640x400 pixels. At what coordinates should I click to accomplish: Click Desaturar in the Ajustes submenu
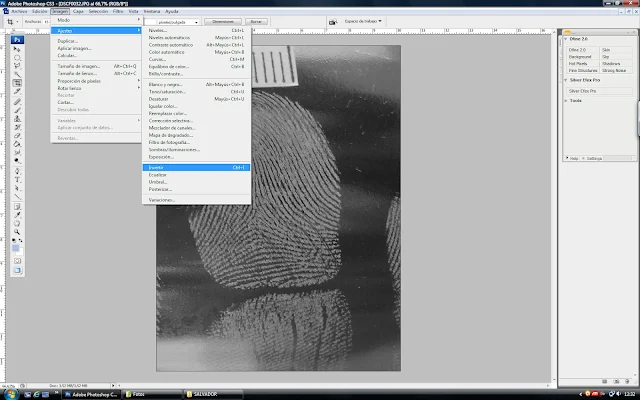(x=160, y=101)
